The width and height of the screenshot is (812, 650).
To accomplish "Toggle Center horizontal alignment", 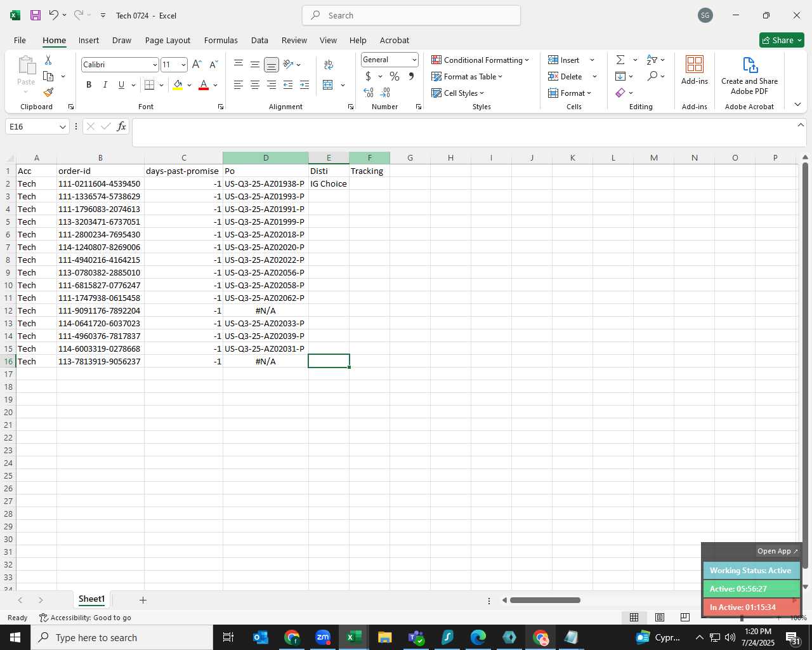I will click(x=255, y=84).
